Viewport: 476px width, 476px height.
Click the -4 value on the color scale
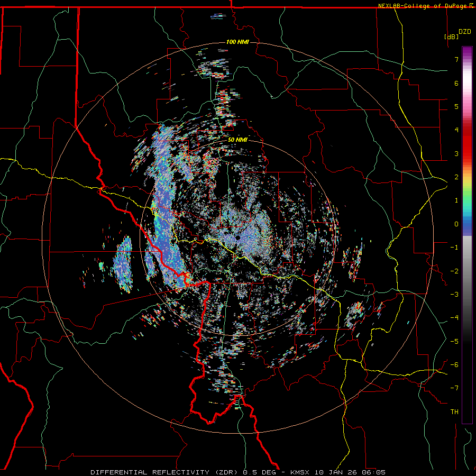coord(454,317)
